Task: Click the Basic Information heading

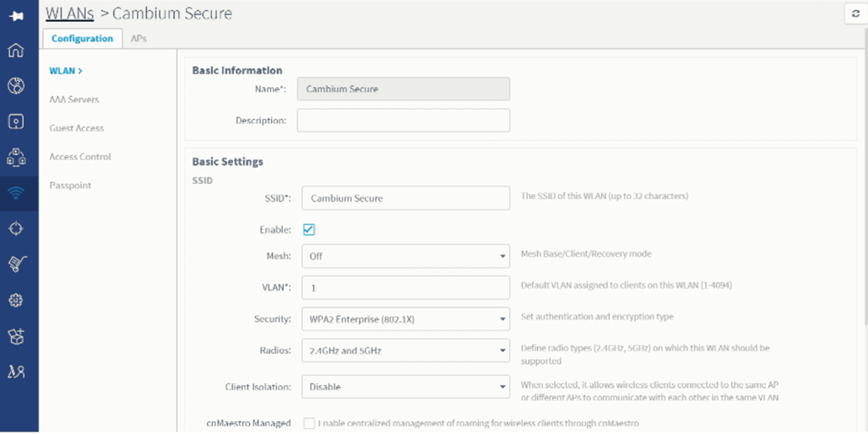Action: [237, 70]
